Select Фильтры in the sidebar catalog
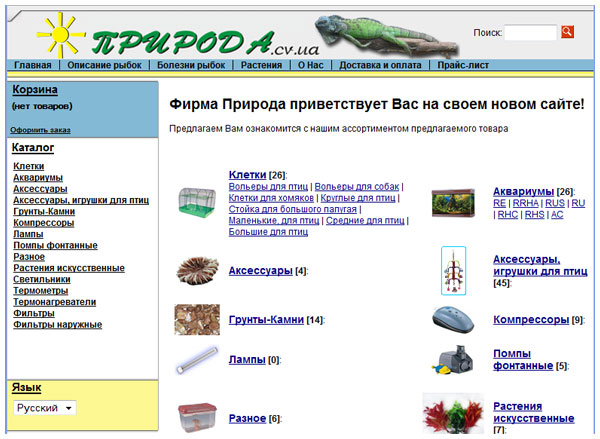 pyautogui.click(x=34, y=313)
